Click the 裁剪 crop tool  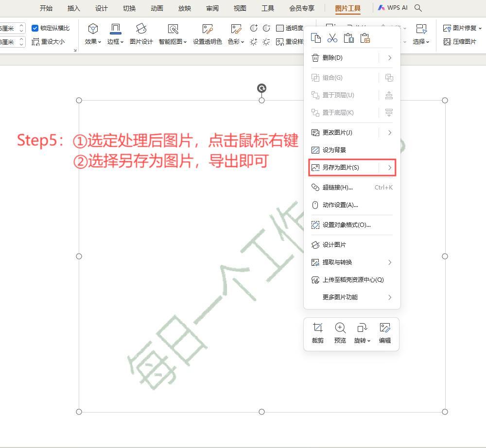(x=318, y=333)
